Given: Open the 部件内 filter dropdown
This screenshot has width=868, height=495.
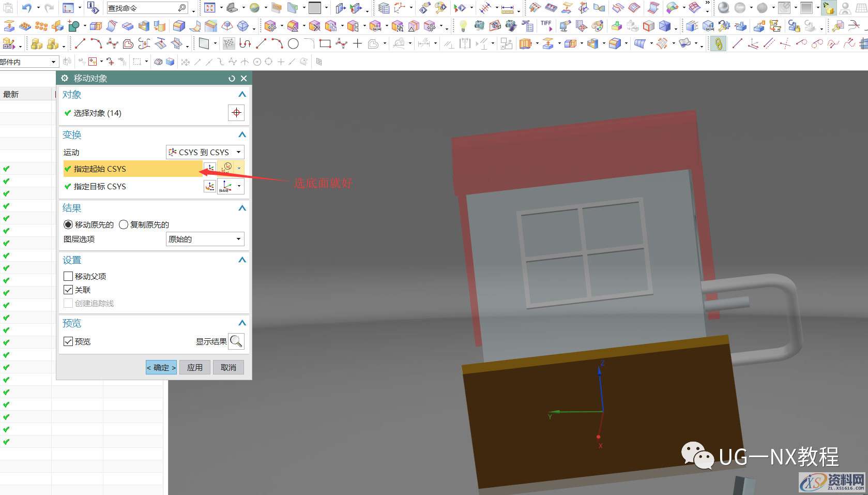Looking at the screenshot, I should (28, 62).
